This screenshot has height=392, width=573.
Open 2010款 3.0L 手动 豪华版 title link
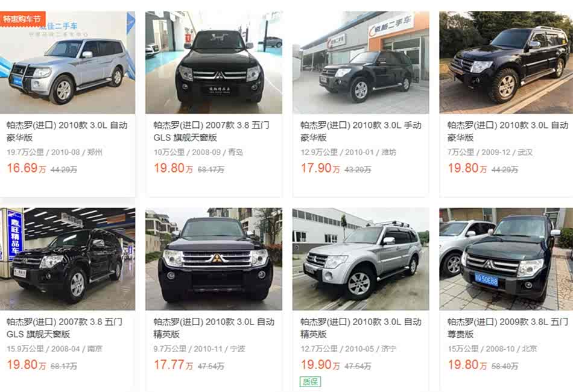pos(361,131)
